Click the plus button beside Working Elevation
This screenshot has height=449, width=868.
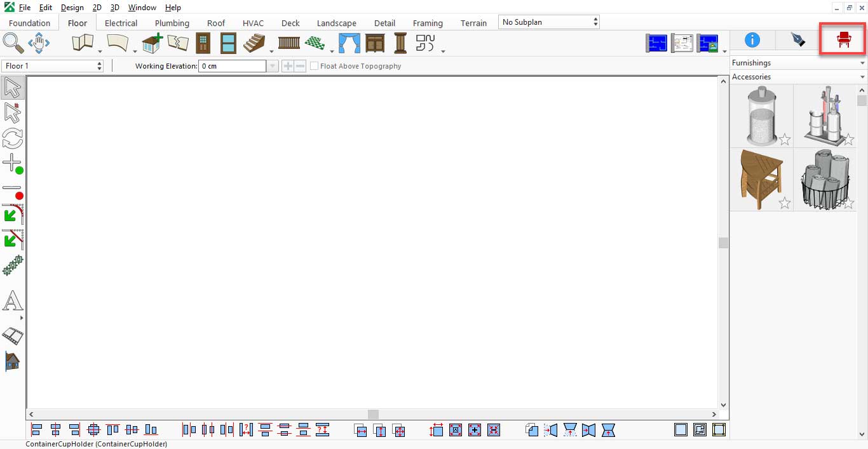point(287,66)
